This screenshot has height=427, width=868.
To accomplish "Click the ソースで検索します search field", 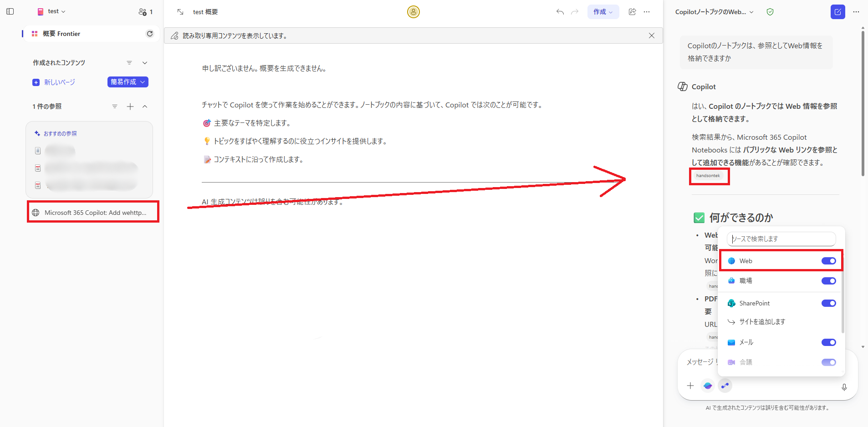I will click(x=780, y=239).
